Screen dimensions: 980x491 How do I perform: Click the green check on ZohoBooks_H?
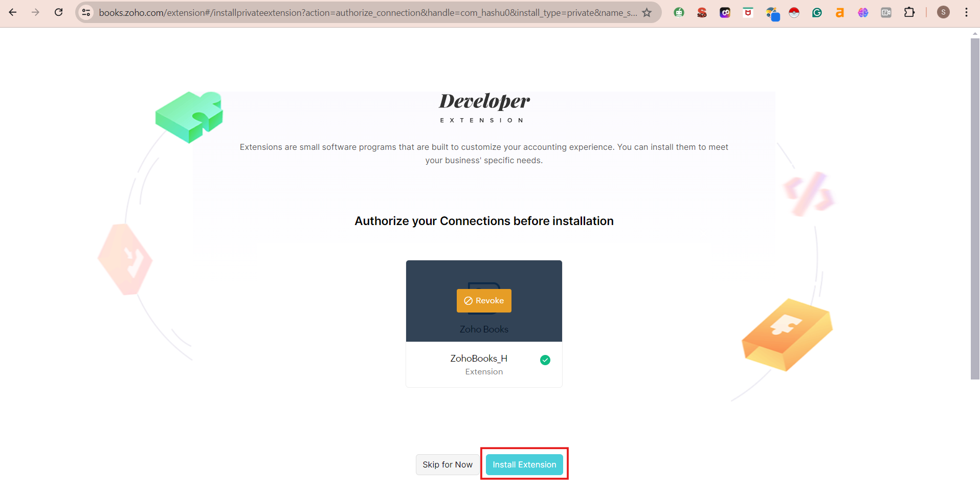point(545,360)
